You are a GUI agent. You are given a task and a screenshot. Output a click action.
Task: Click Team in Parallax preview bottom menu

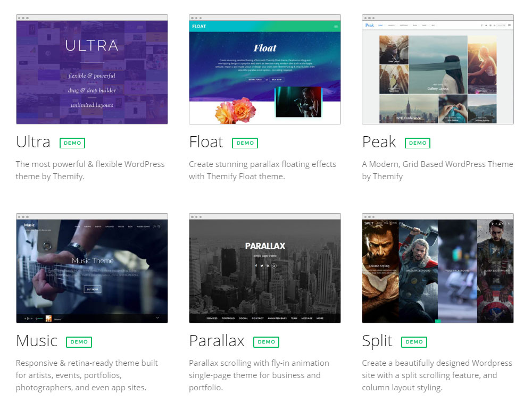(x=294, y=318)
